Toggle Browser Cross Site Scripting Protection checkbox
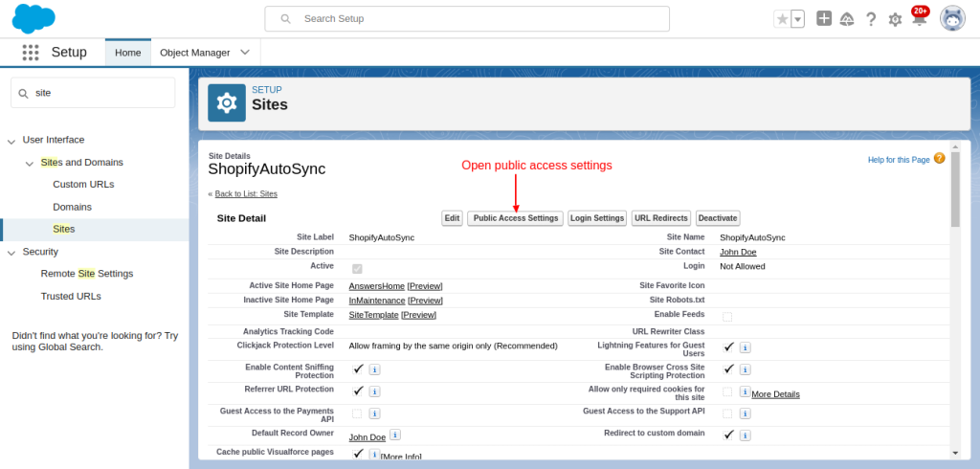The height and width of the screenshot is (469, 980). [x=728, y=368]
